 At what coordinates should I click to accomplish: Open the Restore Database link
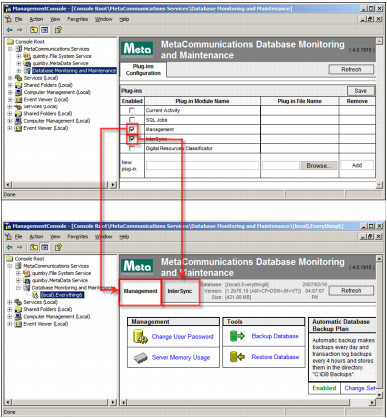tap(275, 357)
